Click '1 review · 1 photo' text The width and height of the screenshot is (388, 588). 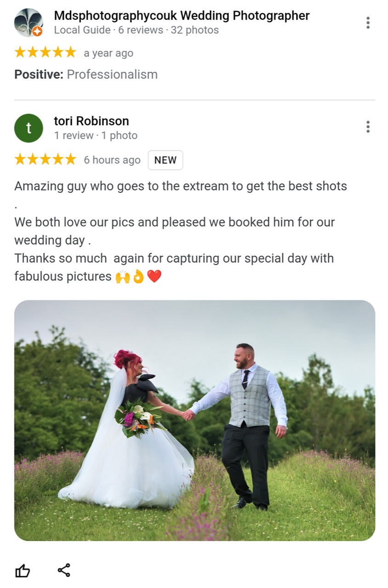click(x=96, y=136)
